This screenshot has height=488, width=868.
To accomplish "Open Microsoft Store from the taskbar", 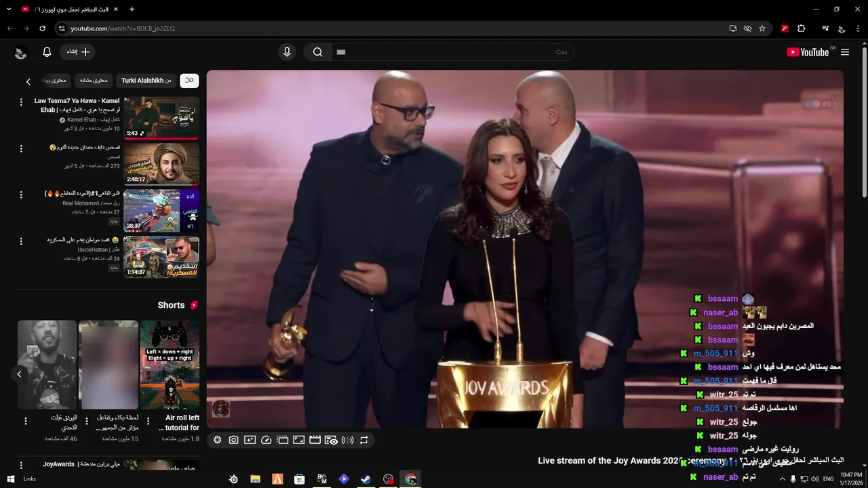I will click(x=299, y=479).
